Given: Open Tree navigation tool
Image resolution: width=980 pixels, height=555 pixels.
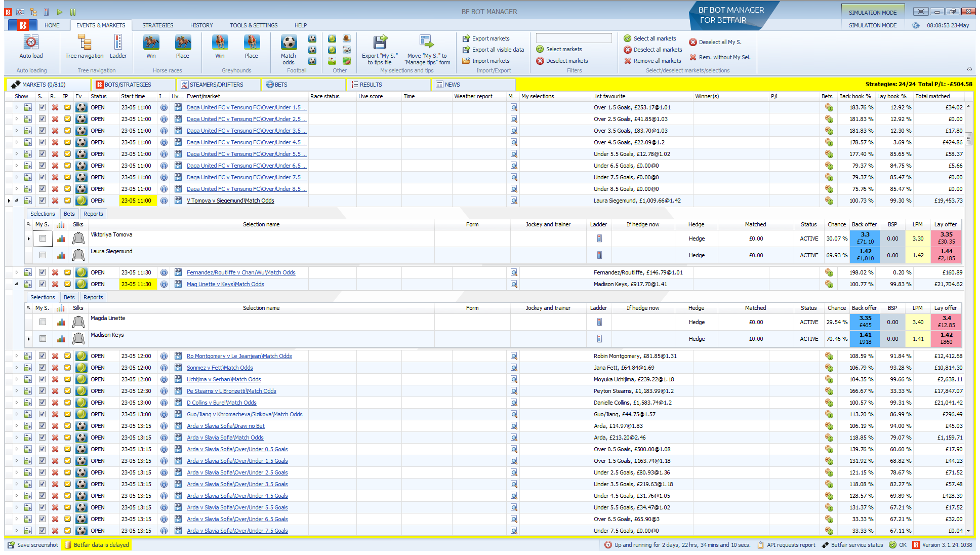Looking at the screenshot, I should pos(85,47).
